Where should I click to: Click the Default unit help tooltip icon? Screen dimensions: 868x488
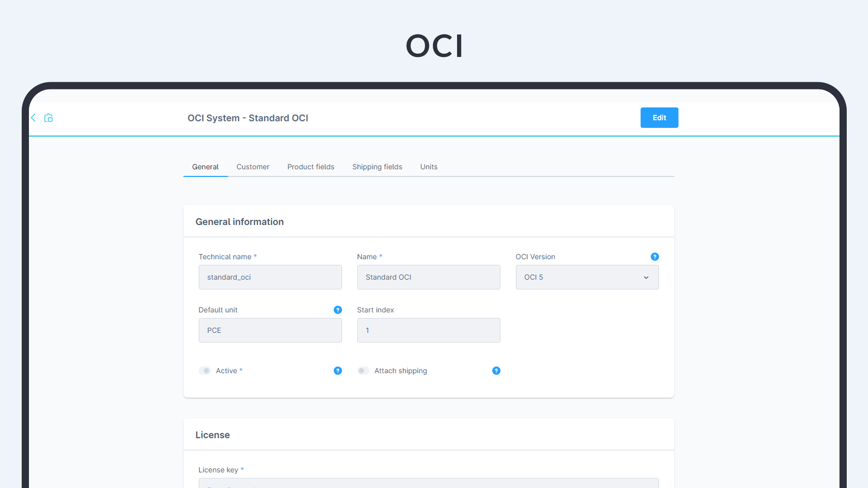pyautogui.click(x=337, y=310)
